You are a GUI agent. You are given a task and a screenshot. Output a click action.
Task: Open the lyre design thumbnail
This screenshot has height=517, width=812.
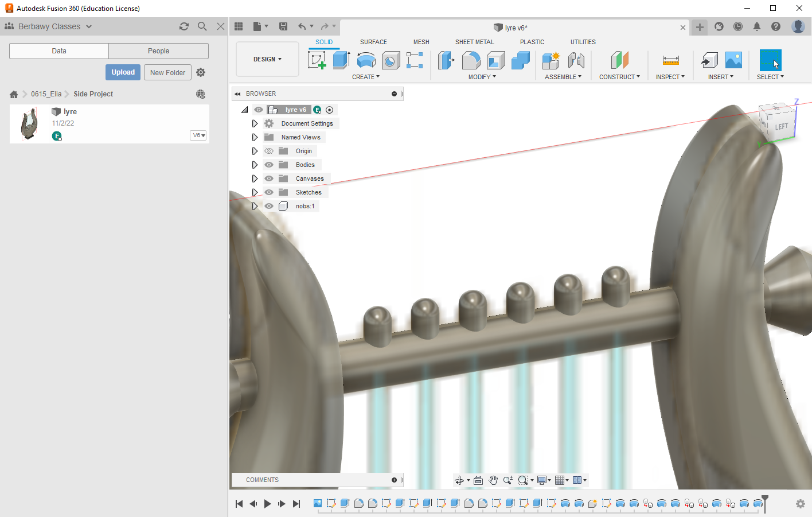[x=29, y=124]
